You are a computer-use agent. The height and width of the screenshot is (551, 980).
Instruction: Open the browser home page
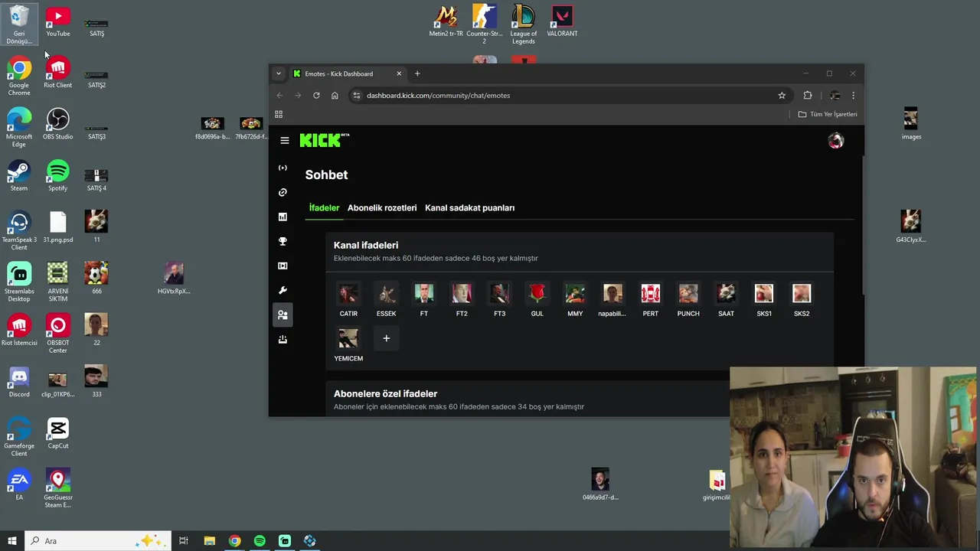[335, 96]
